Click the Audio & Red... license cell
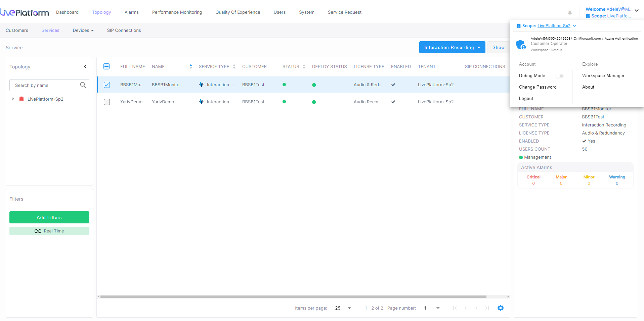644x321 pixels. coord(368,85)
